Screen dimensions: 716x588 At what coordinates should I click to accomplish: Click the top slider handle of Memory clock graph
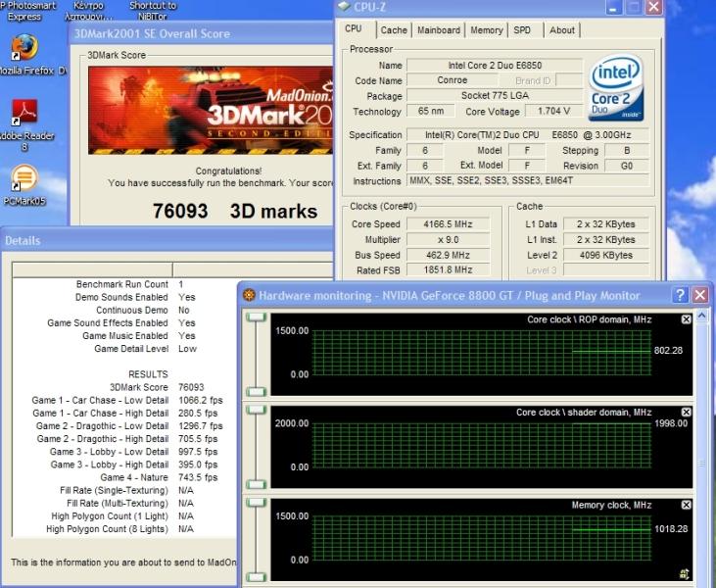coord(257,503)
